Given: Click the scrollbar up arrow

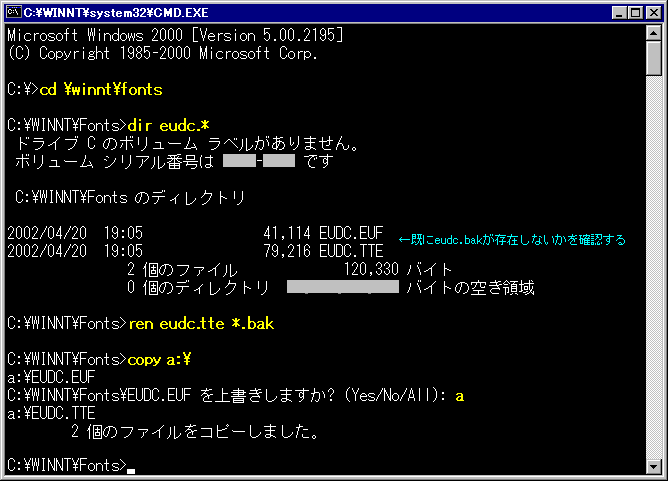Looking at the screenshot, I should 654,33.
